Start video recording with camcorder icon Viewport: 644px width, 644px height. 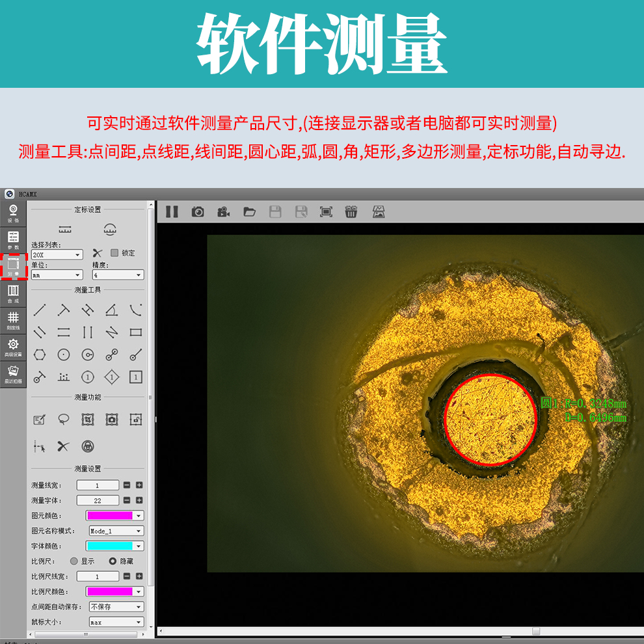pyautogui.click(x=224, y=211)
